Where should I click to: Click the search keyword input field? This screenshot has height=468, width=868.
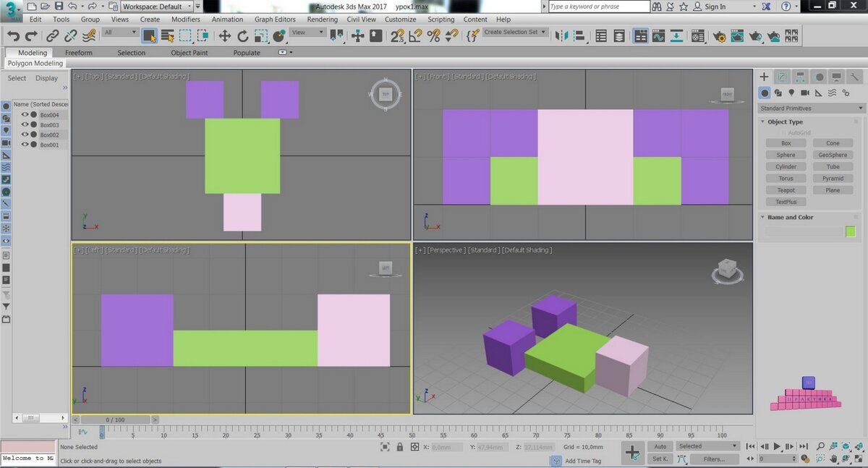[x=598, y=7]
